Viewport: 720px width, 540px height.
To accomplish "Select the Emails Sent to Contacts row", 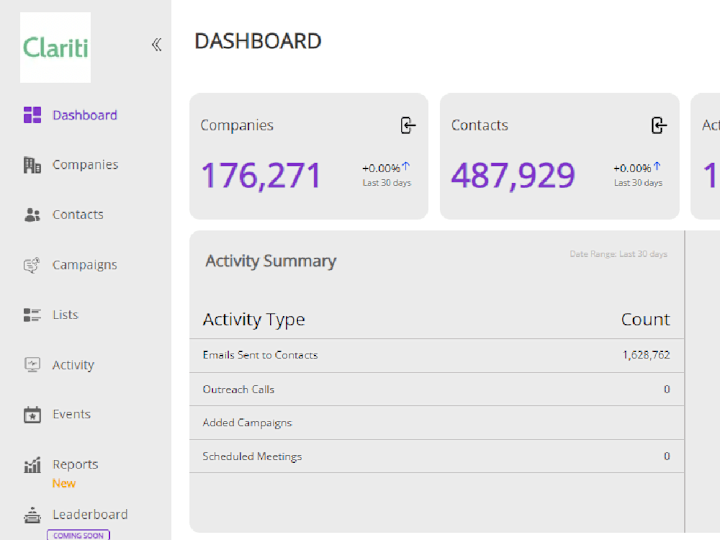I will point(437,355).
